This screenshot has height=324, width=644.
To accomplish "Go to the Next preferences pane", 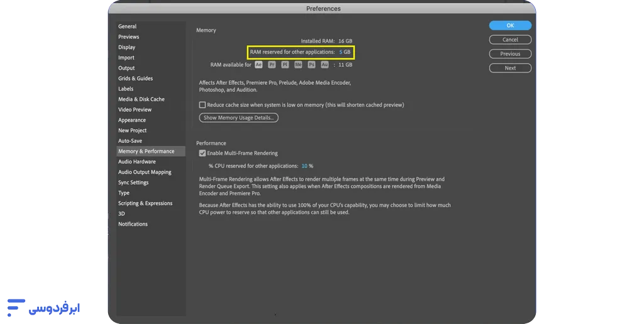I will point(510,68).
